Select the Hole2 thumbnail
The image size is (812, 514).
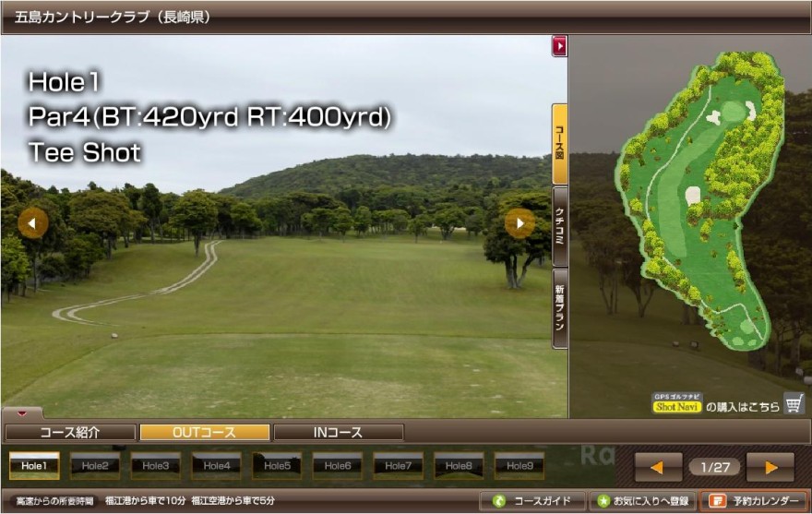(95, 466)
